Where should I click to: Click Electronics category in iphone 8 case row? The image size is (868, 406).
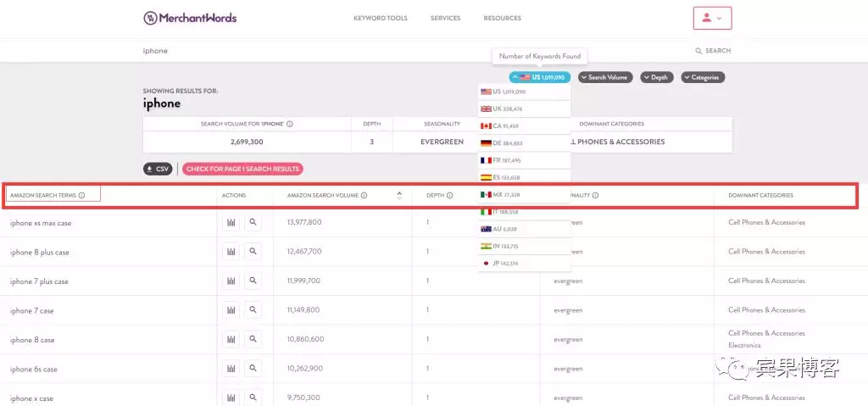tap(744, 345)
